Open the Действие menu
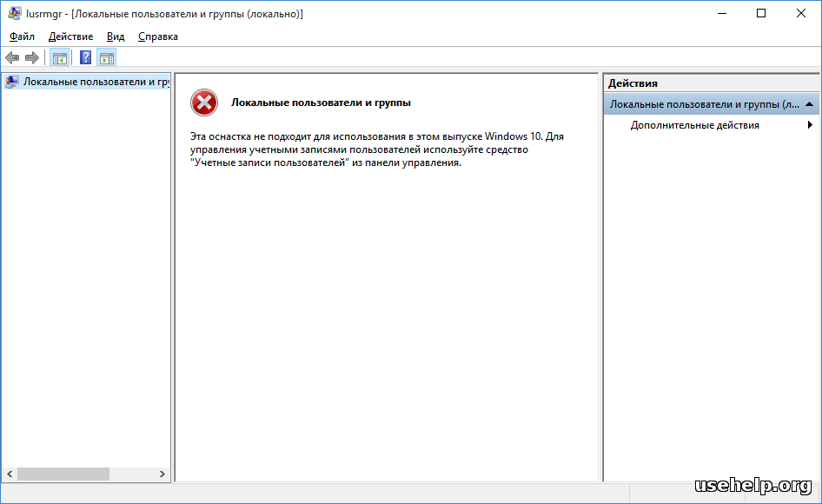Viewport: 822px width, 504px height. pyautogui.click(x=71, y=36)
